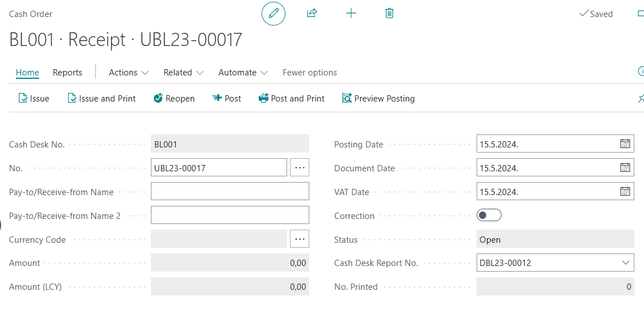Click the Cash Desk No. value BL001
This screenshot has height=317, width=644.
point(166,144)
